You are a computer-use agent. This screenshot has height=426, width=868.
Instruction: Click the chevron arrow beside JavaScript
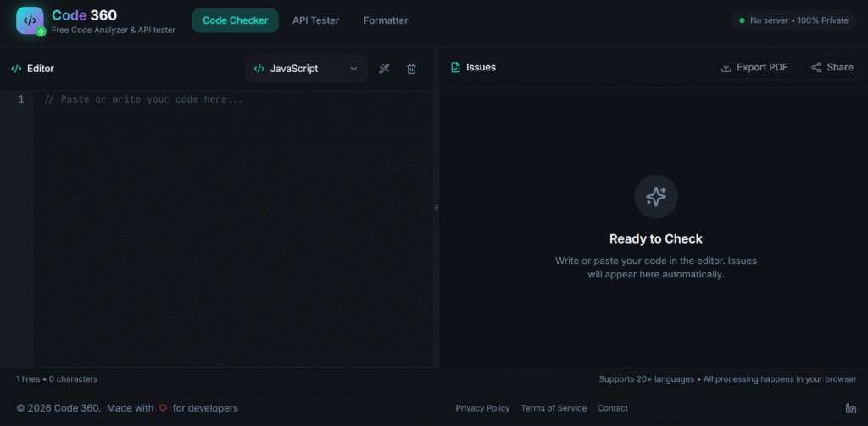(353, 69)
